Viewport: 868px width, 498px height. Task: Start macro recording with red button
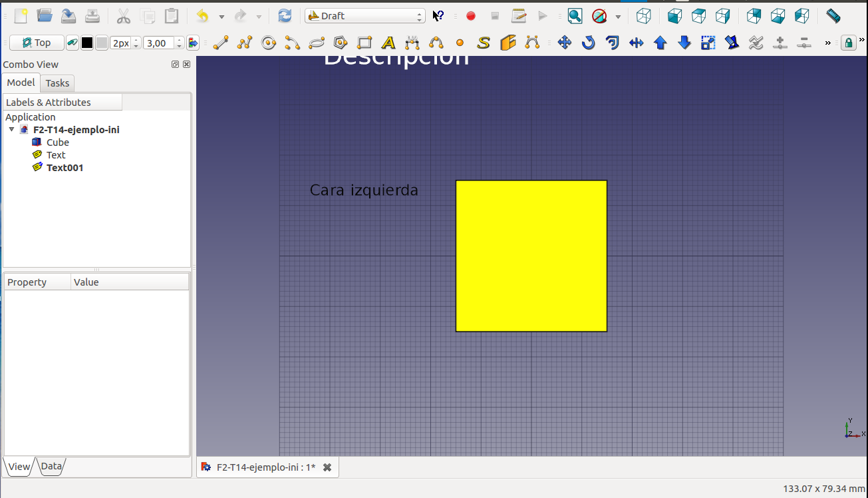(x=471, y=16)
